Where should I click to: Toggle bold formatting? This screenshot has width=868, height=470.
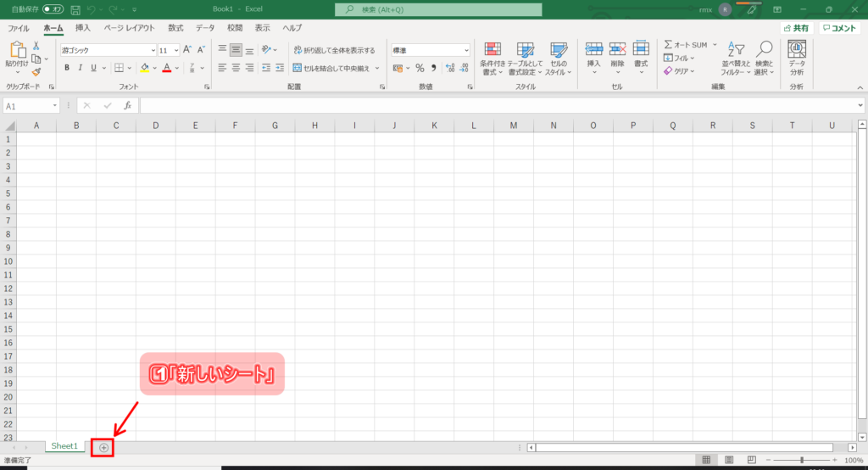[67, 68]
